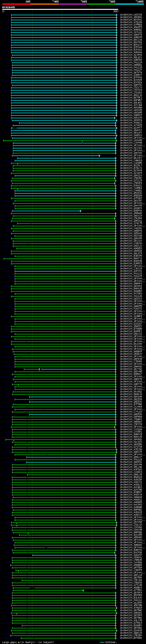Pick the UniRef100_A9RPU7 entry
This screenshot has height=644, width=146.
click(131, 115)
